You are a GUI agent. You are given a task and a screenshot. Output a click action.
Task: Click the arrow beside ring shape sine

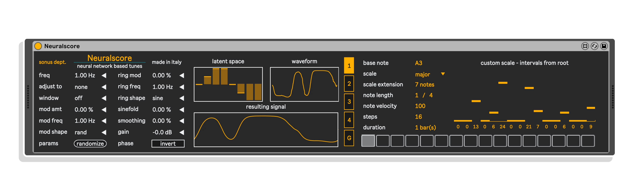point(182,98)
